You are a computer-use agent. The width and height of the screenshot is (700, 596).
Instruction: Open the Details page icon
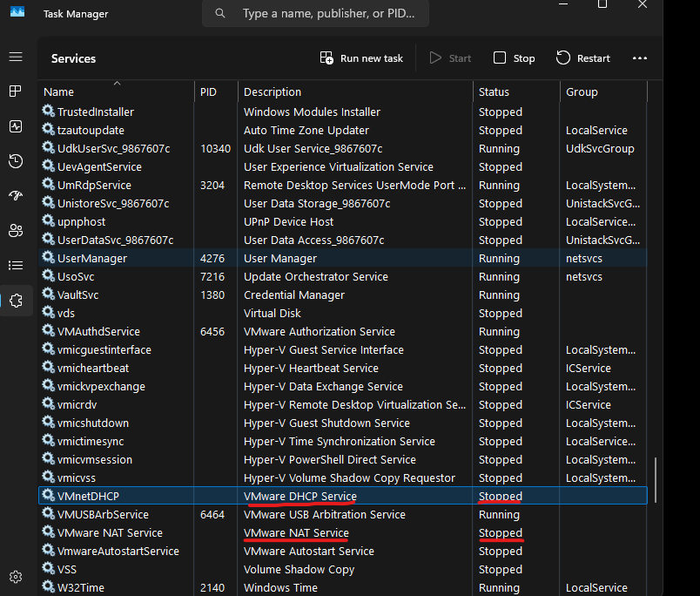[16, 266]
